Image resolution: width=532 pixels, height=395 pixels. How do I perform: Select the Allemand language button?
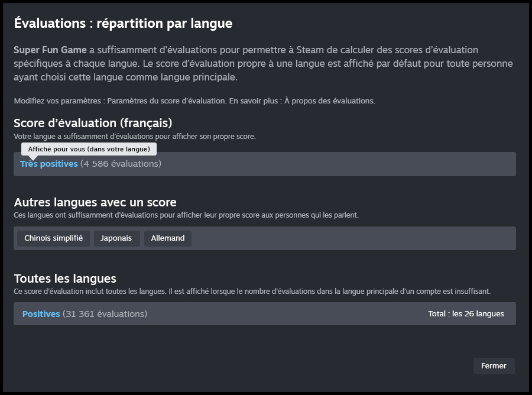tap(168, 238)
